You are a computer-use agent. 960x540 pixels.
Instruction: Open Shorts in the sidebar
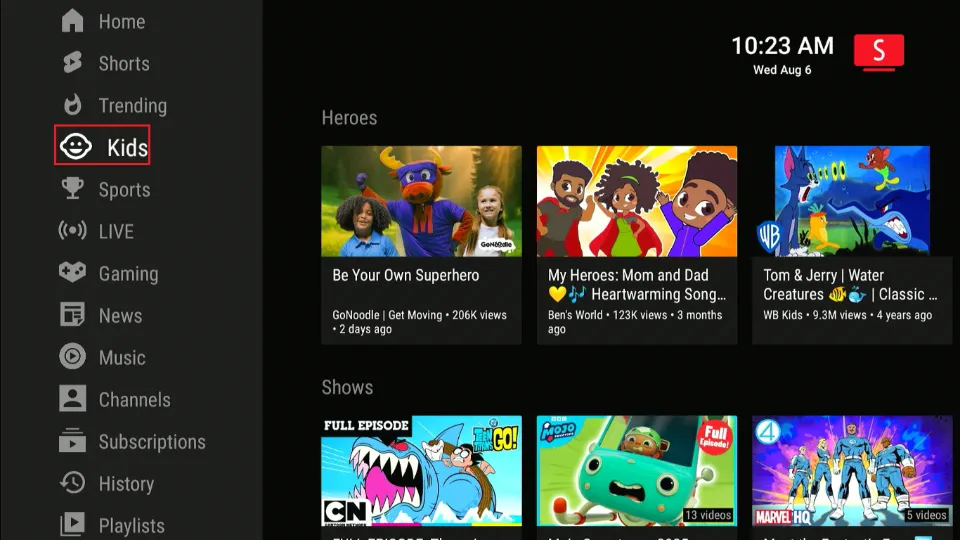point(124,63)
